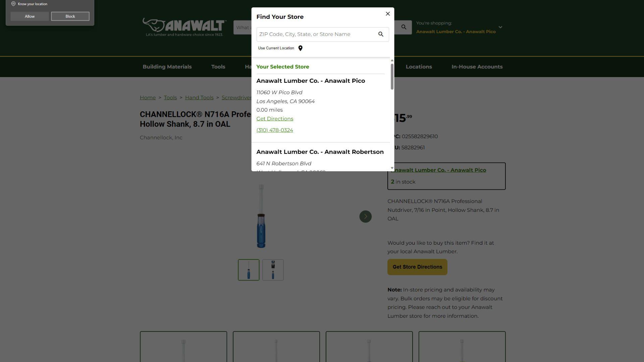Click the dropdown arrow next to shopping store
Screen dimensions: 644x362
coord(499,27)
